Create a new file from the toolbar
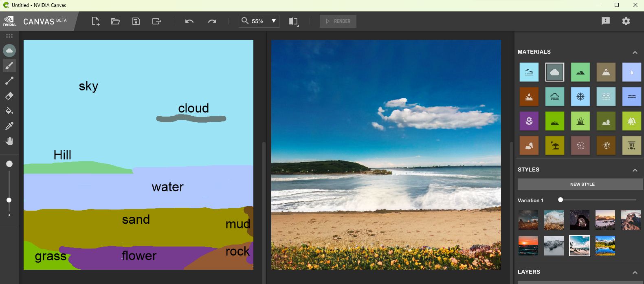644x284 pixels. click(95, 21)
